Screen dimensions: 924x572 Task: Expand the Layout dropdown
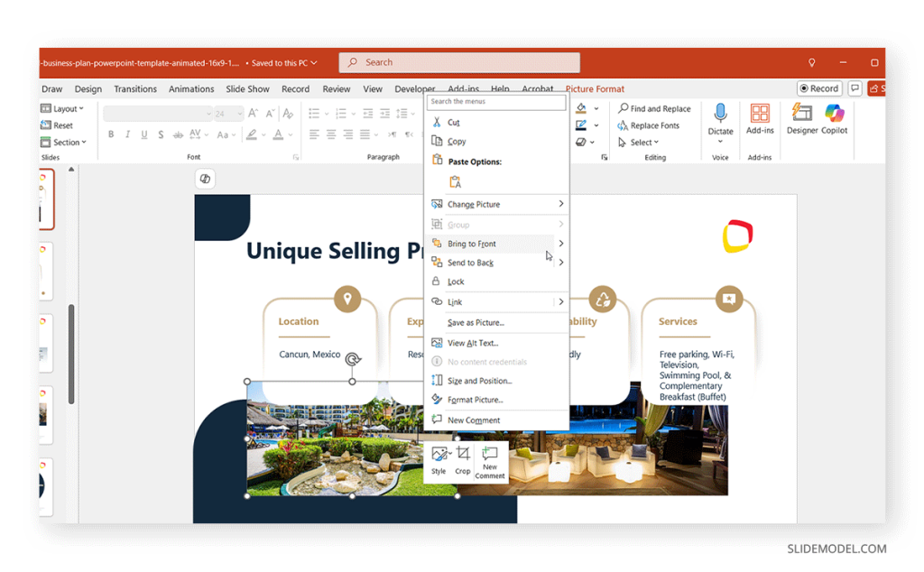[x=63, y=109]
